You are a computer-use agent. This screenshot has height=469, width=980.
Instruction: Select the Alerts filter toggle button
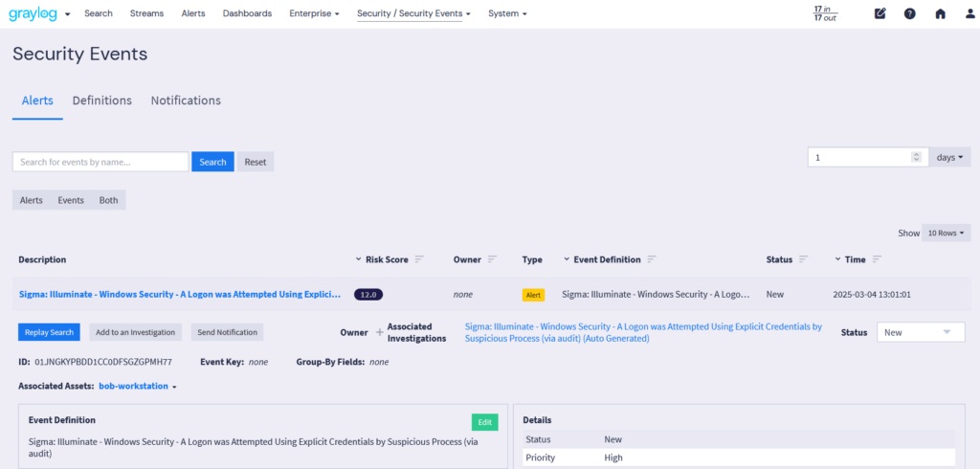[32, 200]
